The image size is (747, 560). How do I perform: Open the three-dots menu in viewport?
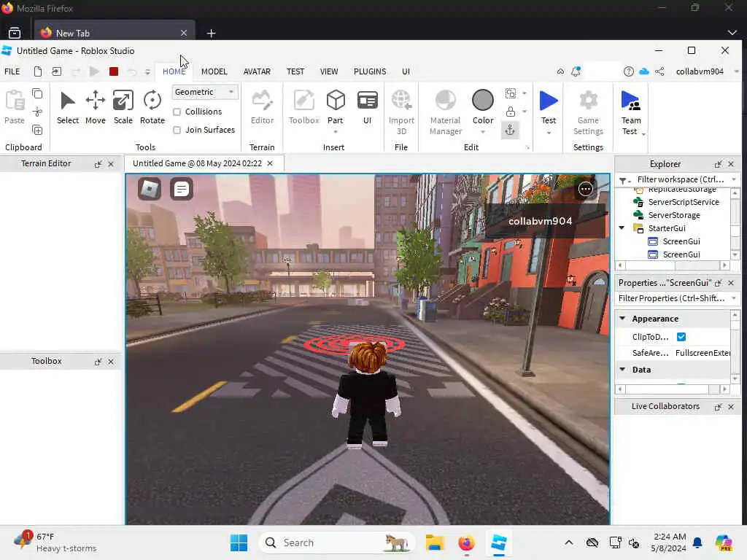(x=586, y=189)
